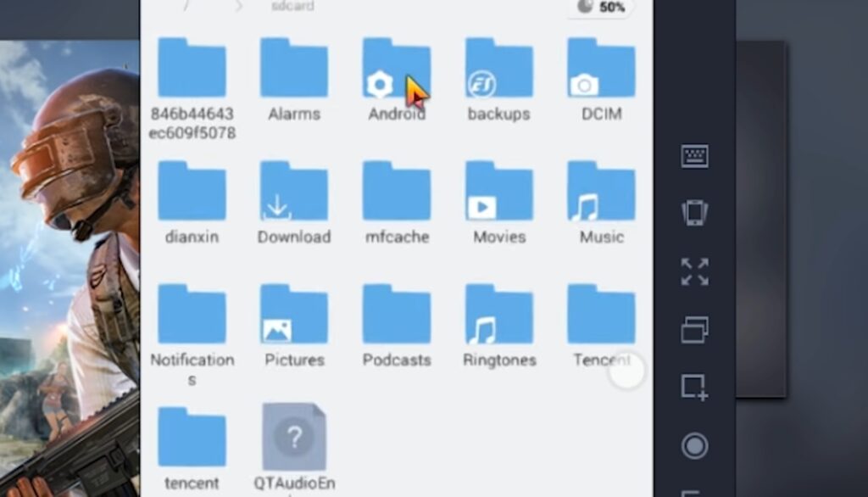Browse the Movies folder
The image size is (868, 497).
point(498,193)
